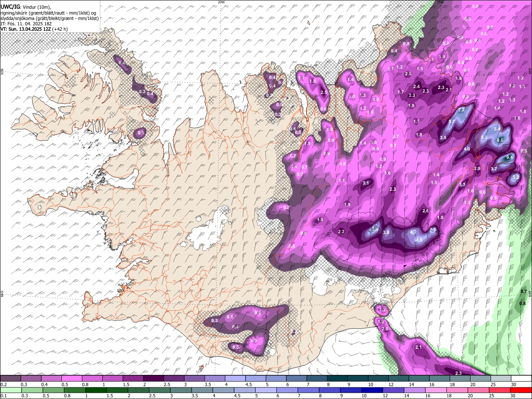Click the 'UWC/IG: Vindur (10m),' title line
Viewport: 532px width, 399px height.
(25, 7)
